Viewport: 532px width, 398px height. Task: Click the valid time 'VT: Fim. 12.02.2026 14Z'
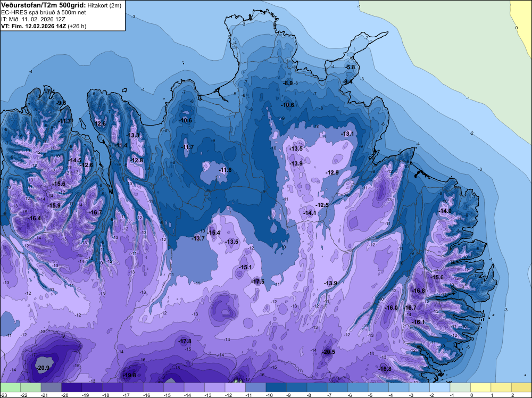[x=34, y=26]
